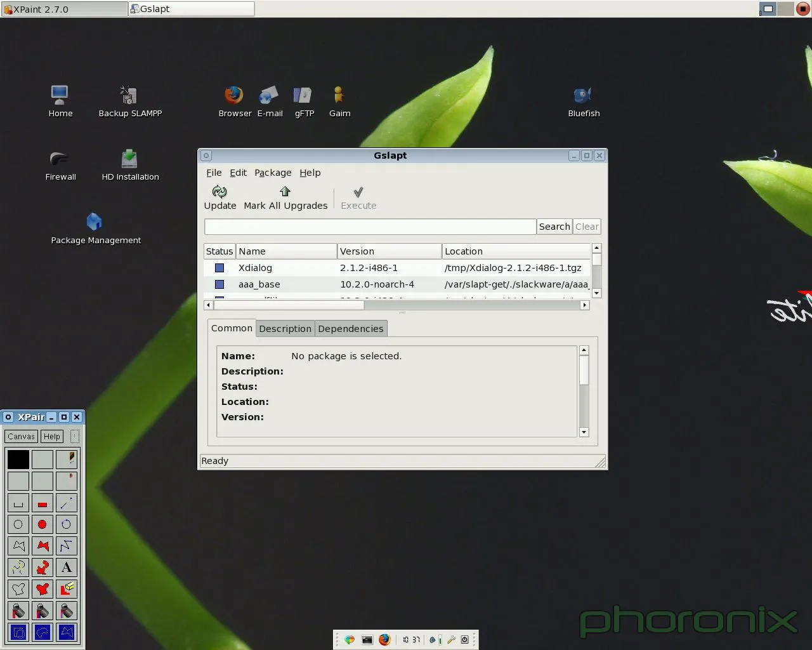Screen dimensions: 812x650
Task: Select the XPaint connected polyline tool
Action: click(67, 546)
